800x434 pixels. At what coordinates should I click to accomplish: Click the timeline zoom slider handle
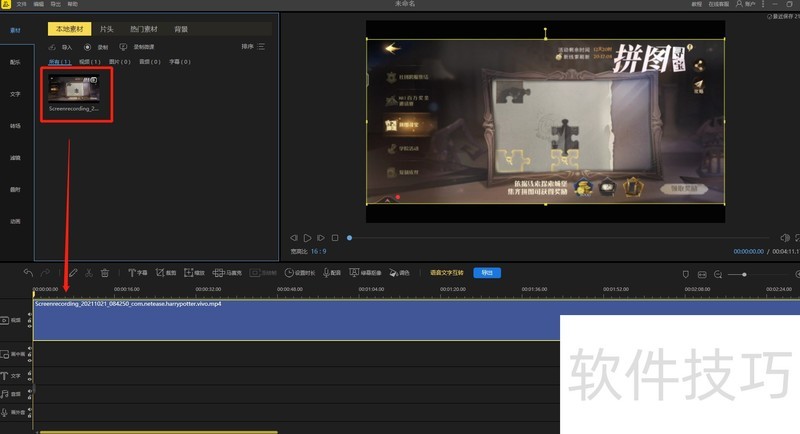click(x=744, y=273)
